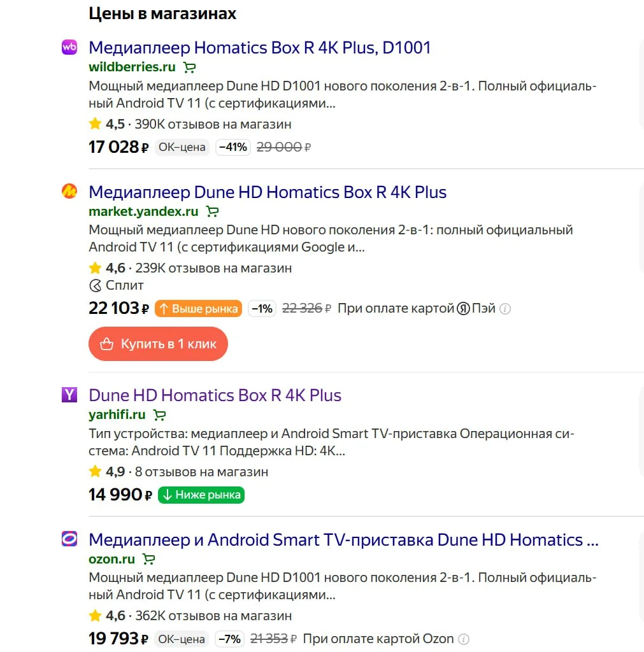Click the yarhifi.ru store favicon

point(69,395)
